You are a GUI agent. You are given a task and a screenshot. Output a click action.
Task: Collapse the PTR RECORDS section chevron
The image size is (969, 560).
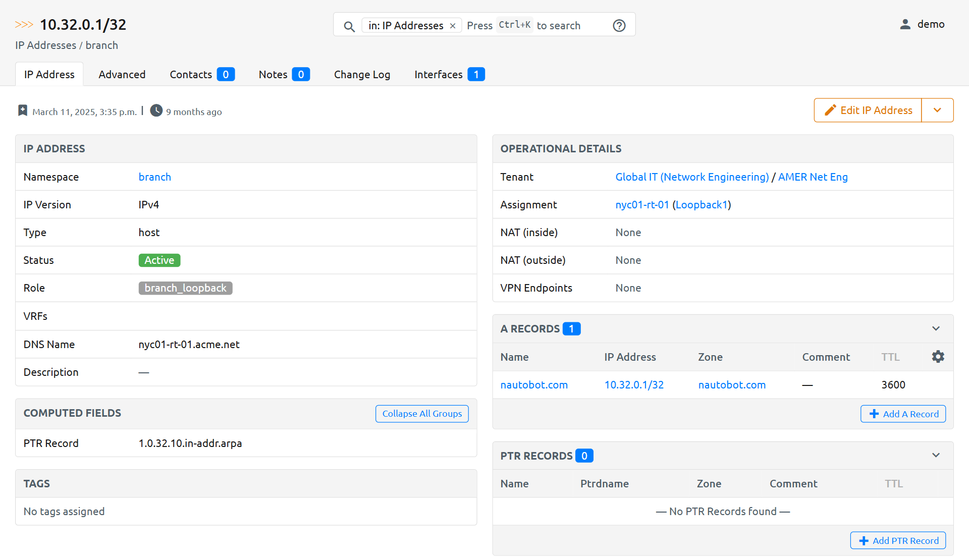coord(936,455)
